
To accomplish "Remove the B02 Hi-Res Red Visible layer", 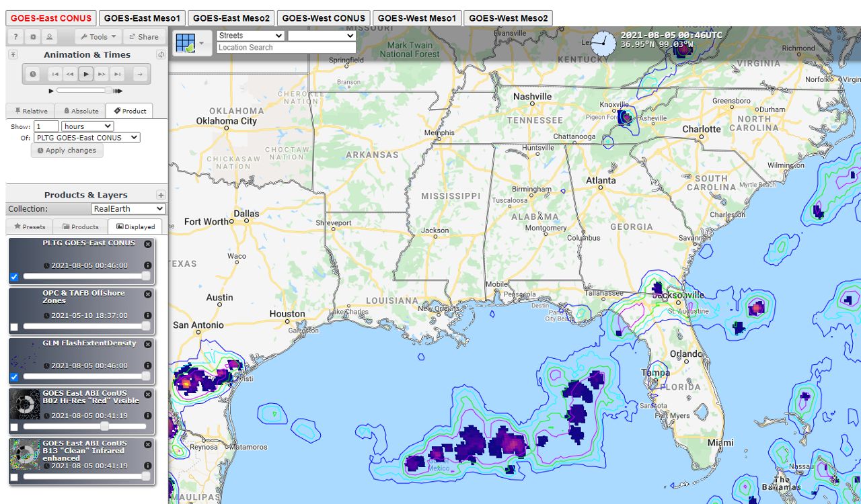I will (x=148, y=394).
